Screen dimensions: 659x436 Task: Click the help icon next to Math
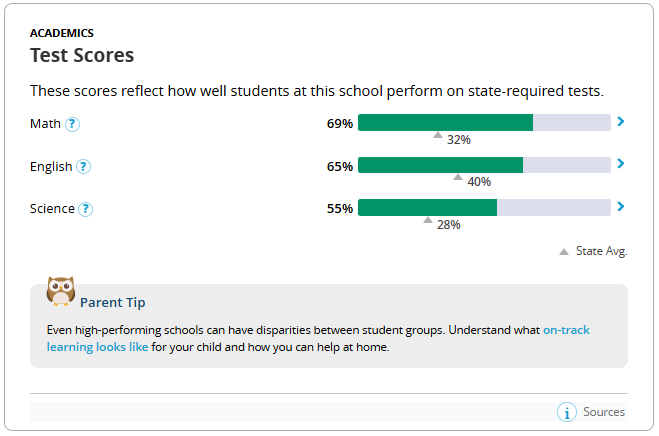click(72, 124)
